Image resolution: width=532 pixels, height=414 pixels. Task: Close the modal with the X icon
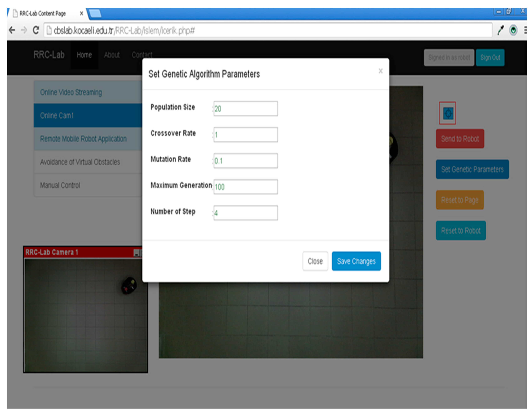pos(381,71)
